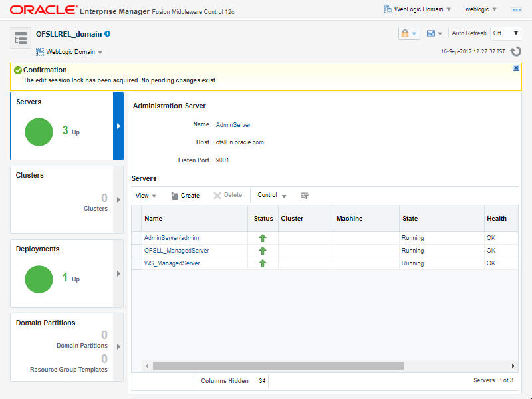This screenshot has width=532, height=399.
Task: Click the Delete button
Action: click(227, 195)
